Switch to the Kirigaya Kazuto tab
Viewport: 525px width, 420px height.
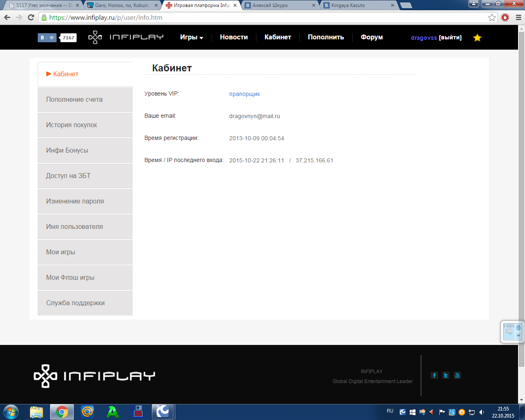[358, 5]
